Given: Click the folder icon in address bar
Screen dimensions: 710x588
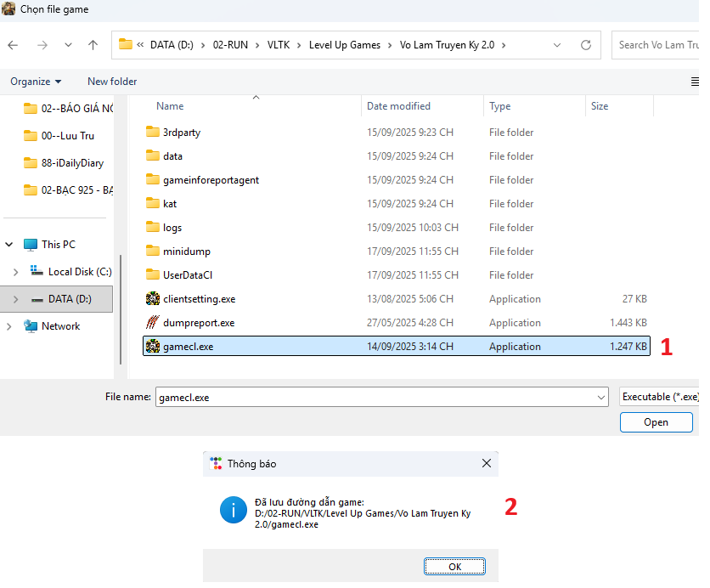Looking at the screenshot, I should [126, 44].
